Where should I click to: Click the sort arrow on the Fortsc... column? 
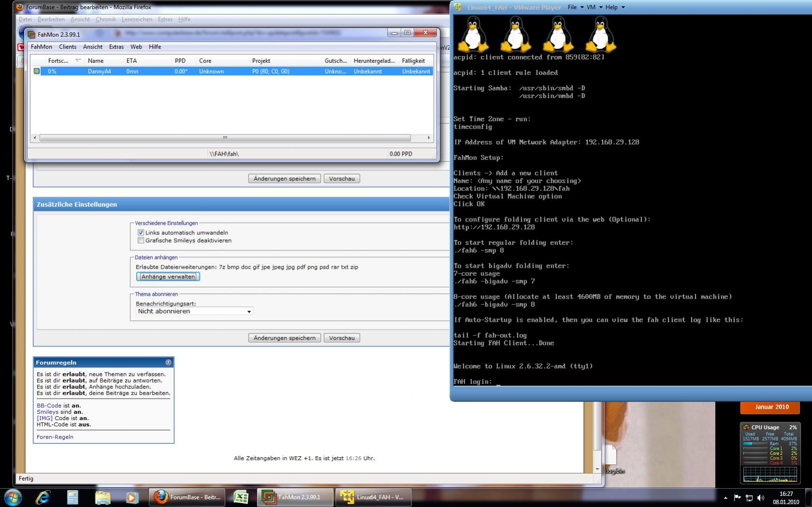(x=78, y=60)
